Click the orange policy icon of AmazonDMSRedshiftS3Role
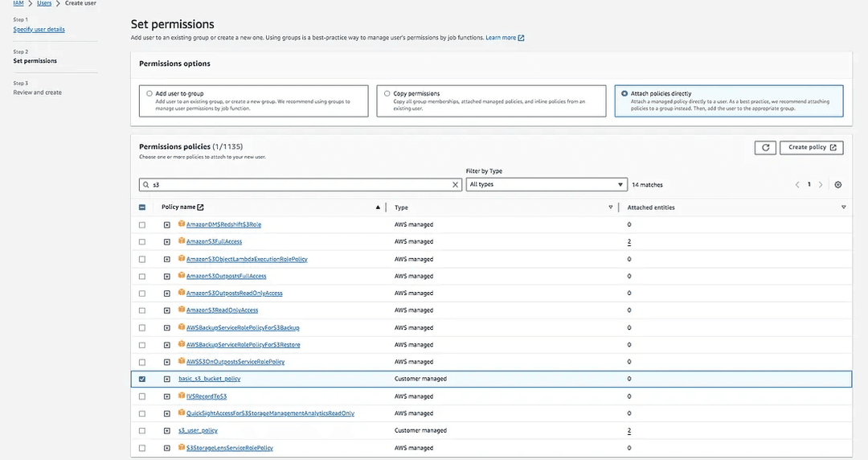Screen dimensions: 868x460 pyautogui.click(x=182, y=224)
